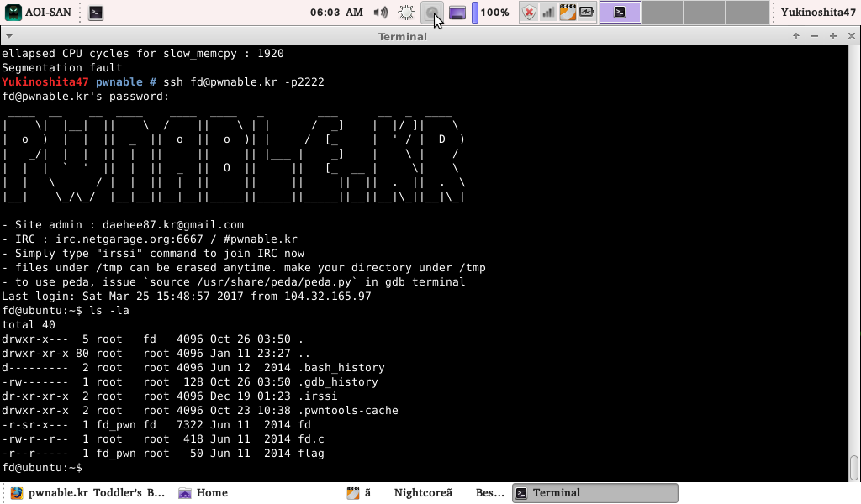The height and width of the screenshot is (504, 861).
Task: Shade the Terminal window with up arrow
Action: 796,36
